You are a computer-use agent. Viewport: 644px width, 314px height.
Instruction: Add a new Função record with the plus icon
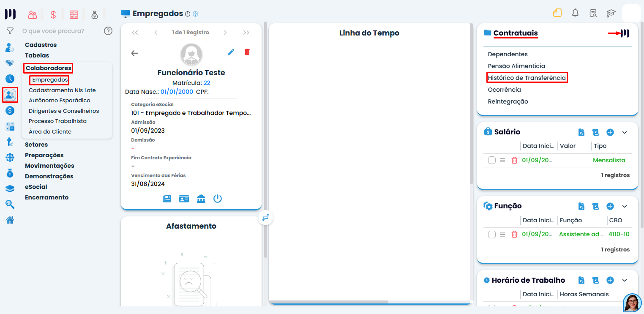click(x=610, y=206)
